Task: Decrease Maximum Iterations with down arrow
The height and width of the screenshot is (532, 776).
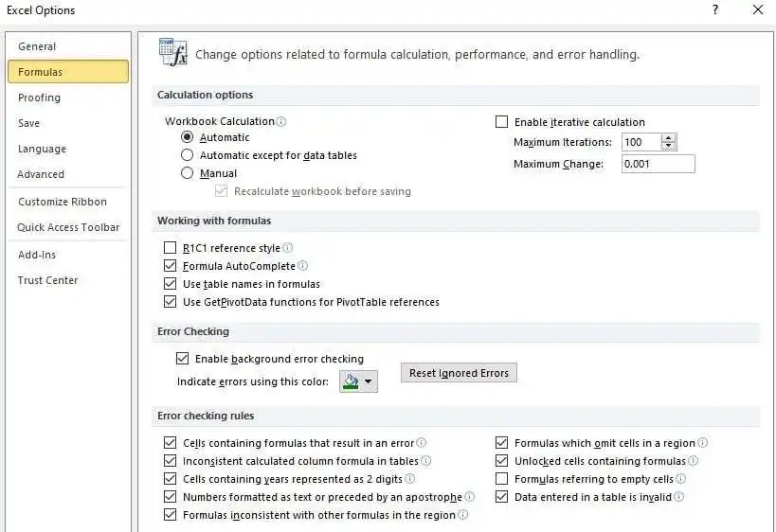Action: click(669, 147)
